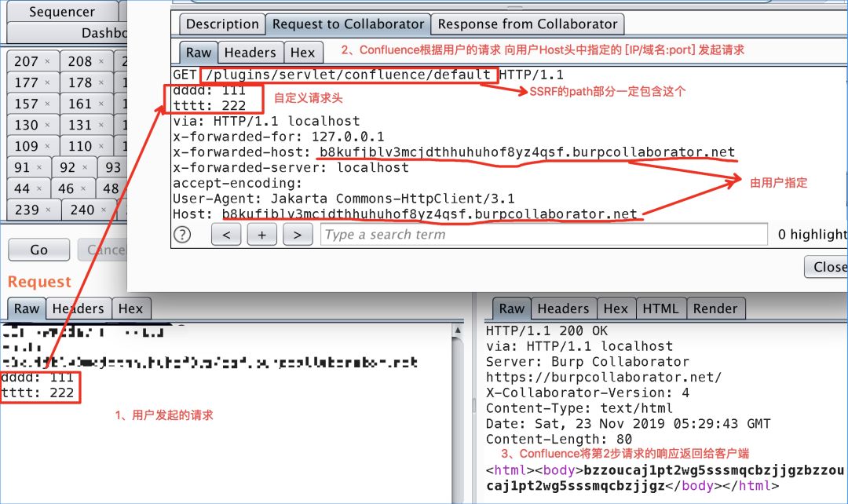Close Repeater tab 131
Viewport: 848px width, 504px height.
point(101,125)
